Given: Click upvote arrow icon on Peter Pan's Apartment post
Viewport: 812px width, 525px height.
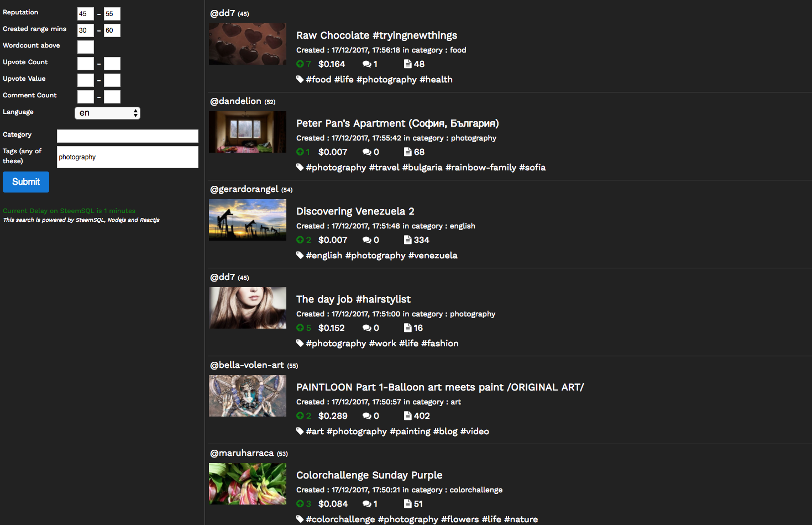Looking at the screenshot, I should click(300, 152).
